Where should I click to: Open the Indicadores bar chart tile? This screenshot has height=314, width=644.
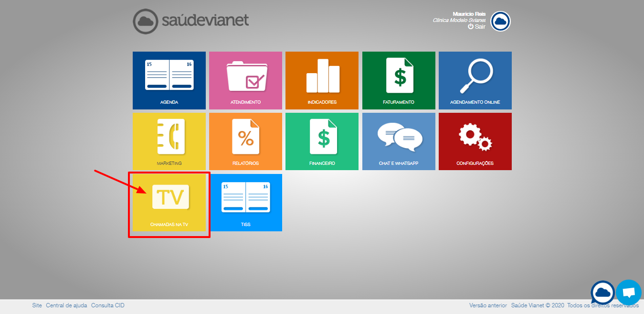[322, 80]
